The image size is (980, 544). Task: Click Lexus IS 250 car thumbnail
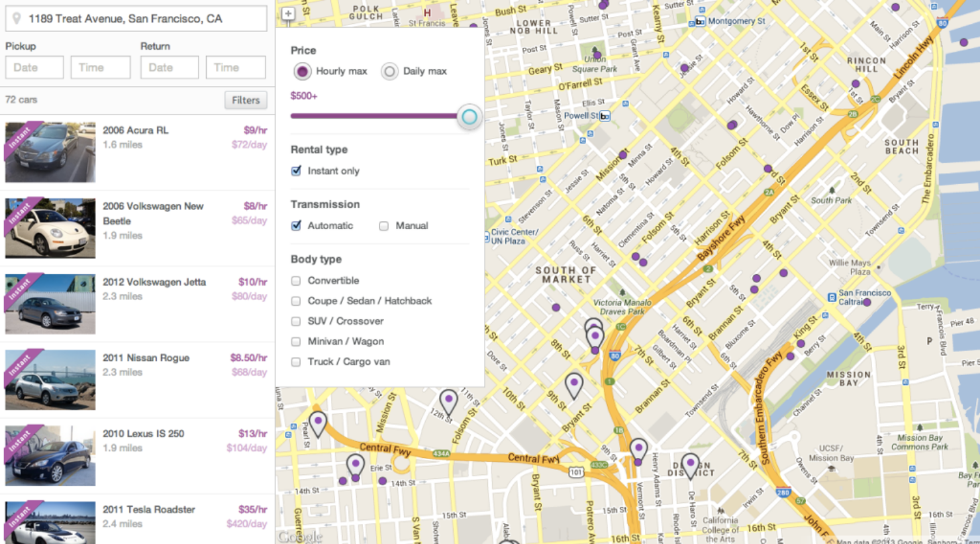click(x=50, y=456)
